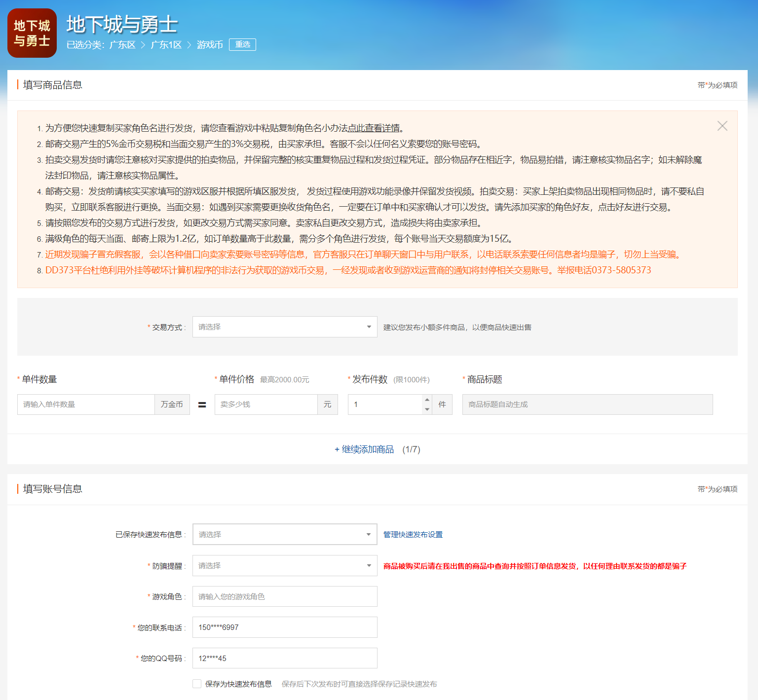
Task: Increase 发布件数 with the up arrow
Action: tap(427, 400)
